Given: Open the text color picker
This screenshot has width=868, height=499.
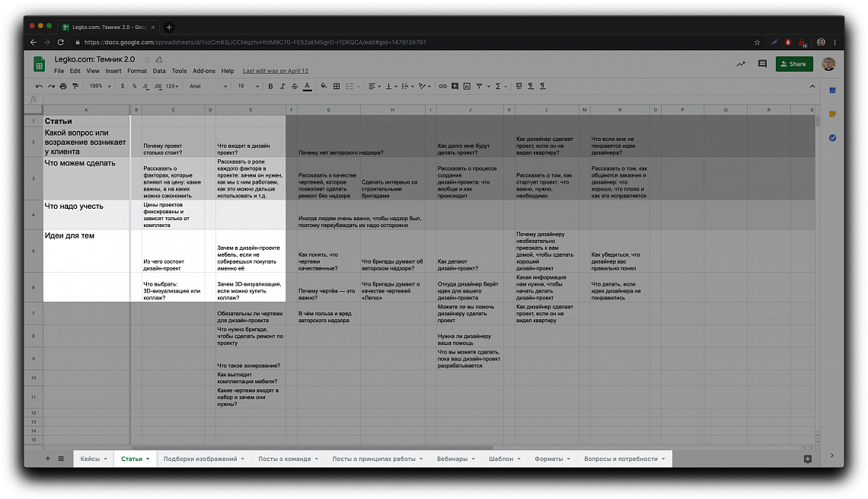Looking at the screenshot, I should (308, 86).
